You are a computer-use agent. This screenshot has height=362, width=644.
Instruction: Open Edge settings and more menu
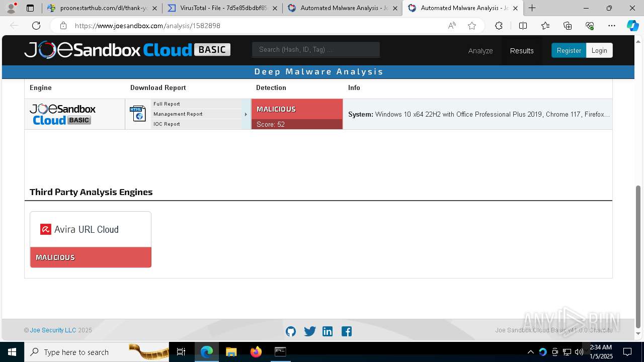[612, 26]
